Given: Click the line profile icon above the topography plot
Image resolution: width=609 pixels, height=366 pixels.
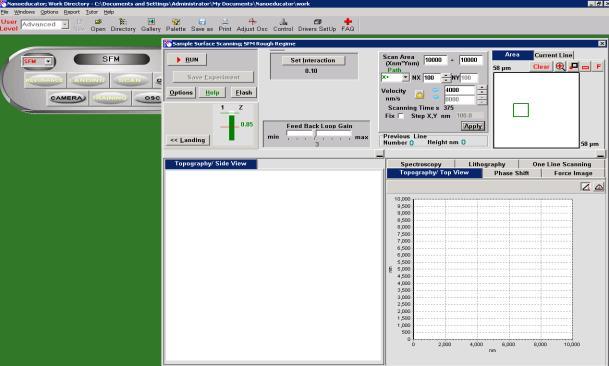Looking at the screenshot, I should 585,187.
